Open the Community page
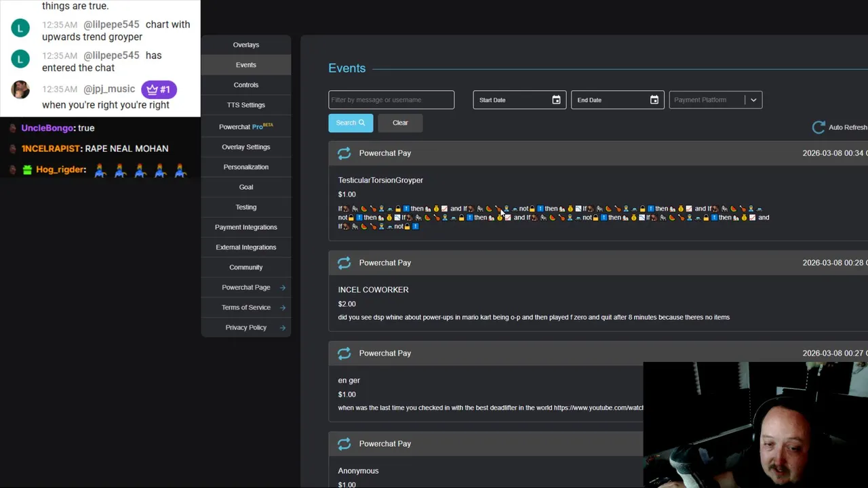Image resolution: width=868 pixels, height=488 pixels. pyautogui.click(x=246, y=267)
